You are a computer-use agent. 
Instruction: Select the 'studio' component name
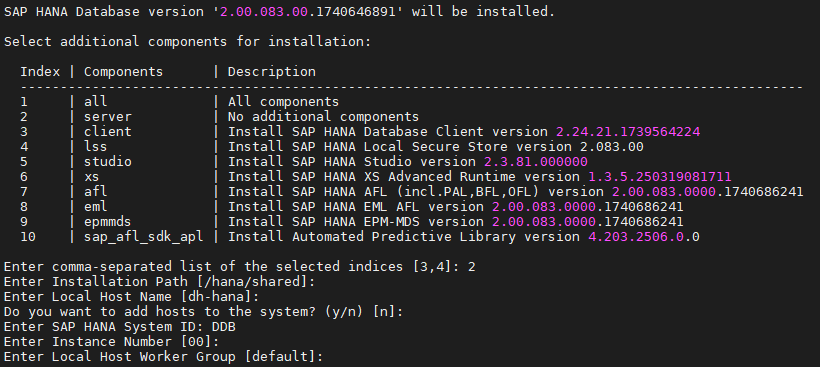(108, 162)
